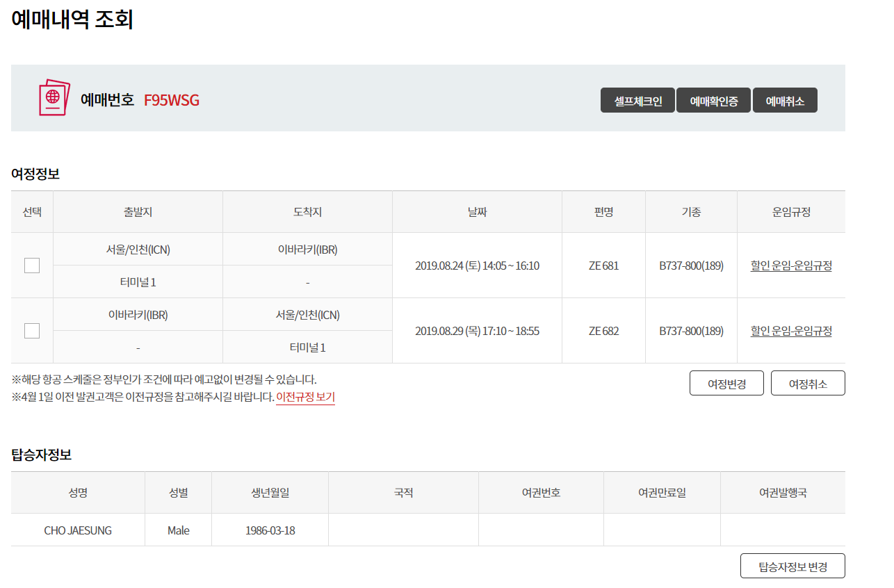Click arrival 서울/인천(ICN) in ZE 682 row
Screen dimensions: 894x588
pos(307,315)
